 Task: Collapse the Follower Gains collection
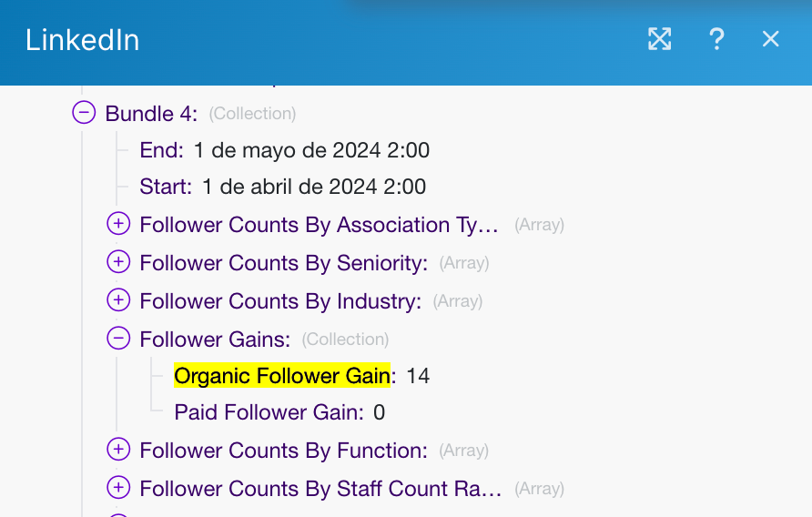tap(118, 339)
